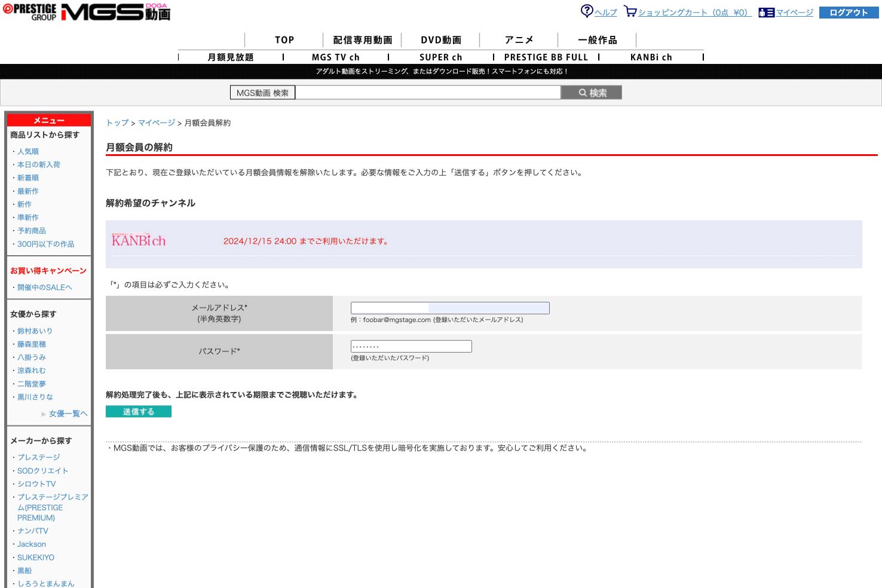Open the TOP navigation tab
882x588 pixels.
tap(284, 40)
